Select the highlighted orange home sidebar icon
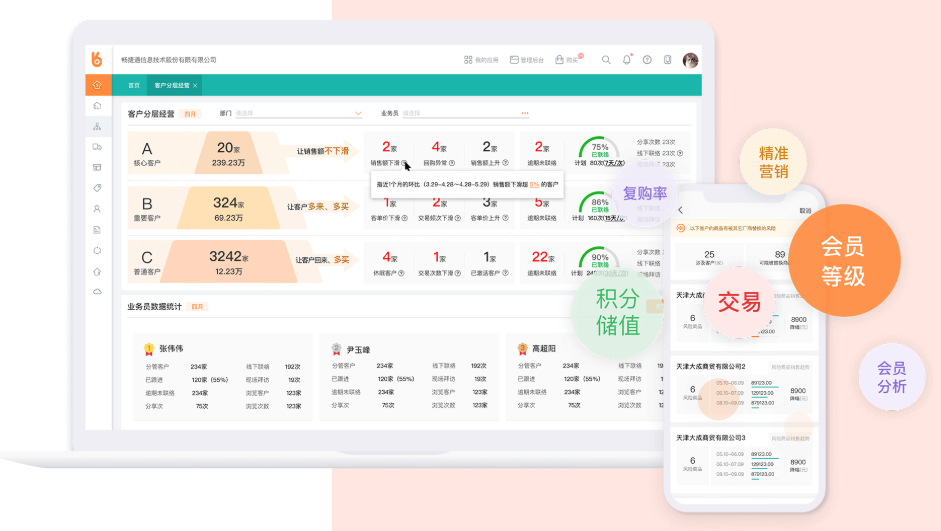Screen dimensions: 941x531 [97, 85]
